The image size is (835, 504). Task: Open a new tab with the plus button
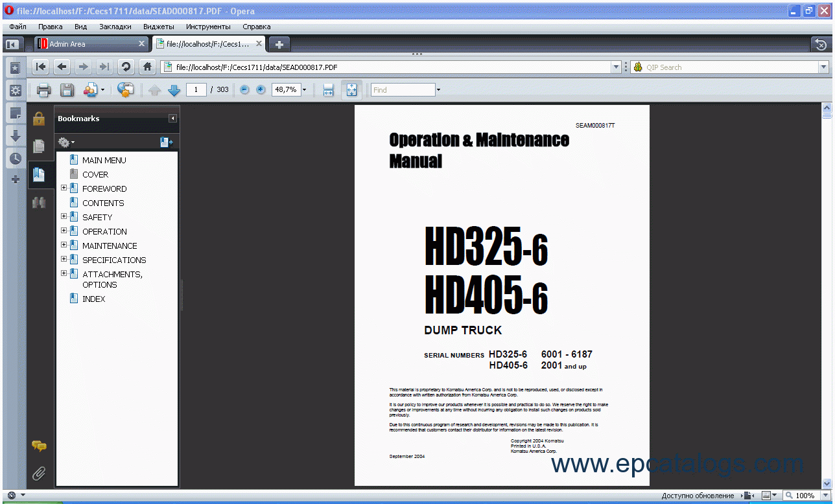coord(279,44)
